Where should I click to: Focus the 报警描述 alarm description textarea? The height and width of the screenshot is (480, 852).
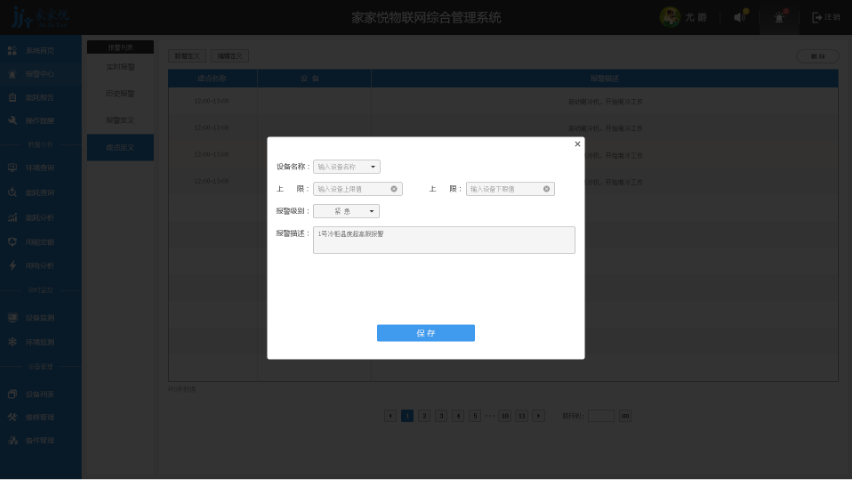click(444, 240)
